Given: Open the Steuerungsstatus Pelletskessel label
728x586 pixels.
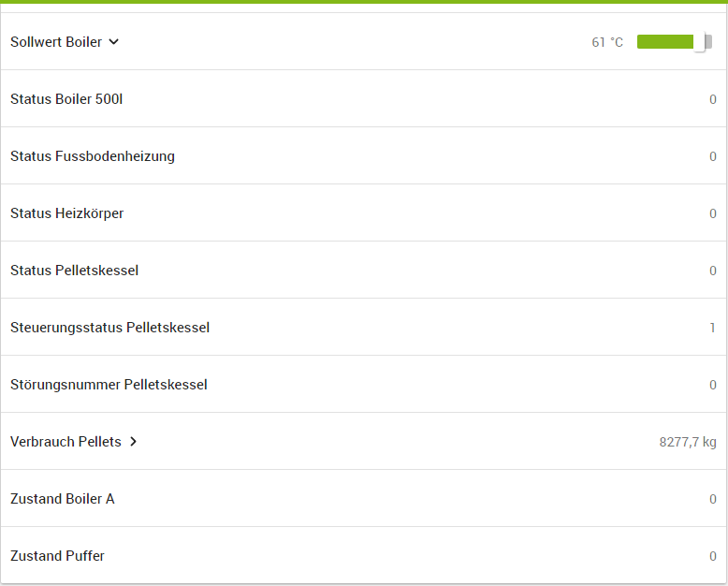Looking at the screenshot, I should click(x=110, y=328).
